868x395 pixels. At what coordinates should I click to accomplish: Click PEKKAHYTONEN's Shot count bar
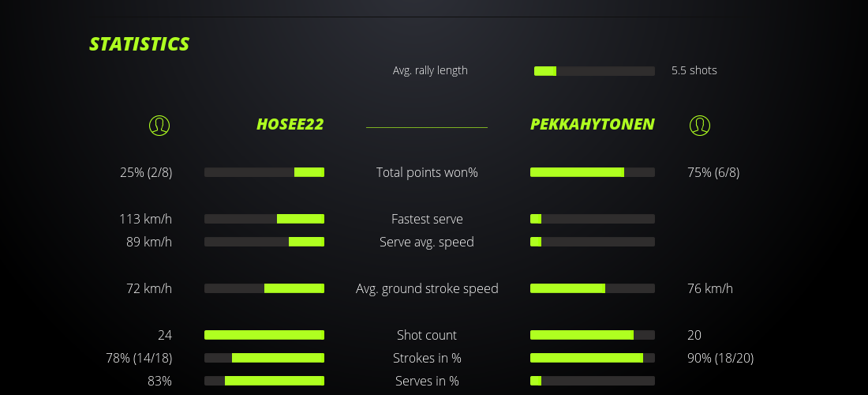tap(593, 335)
